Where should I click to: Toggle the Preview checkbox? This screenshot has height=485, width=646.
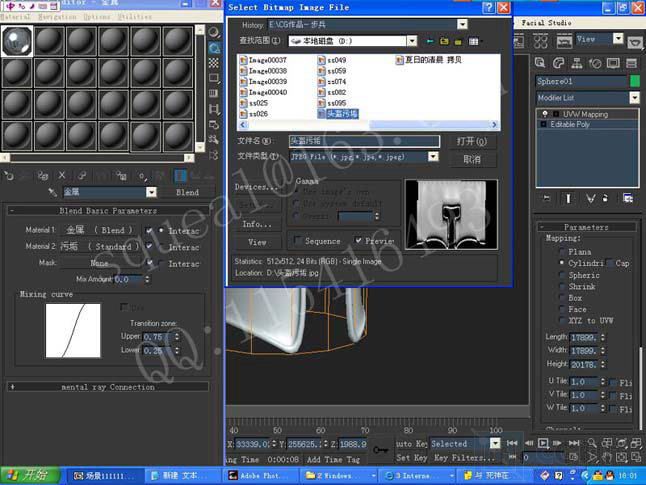[x=358, y=240]
